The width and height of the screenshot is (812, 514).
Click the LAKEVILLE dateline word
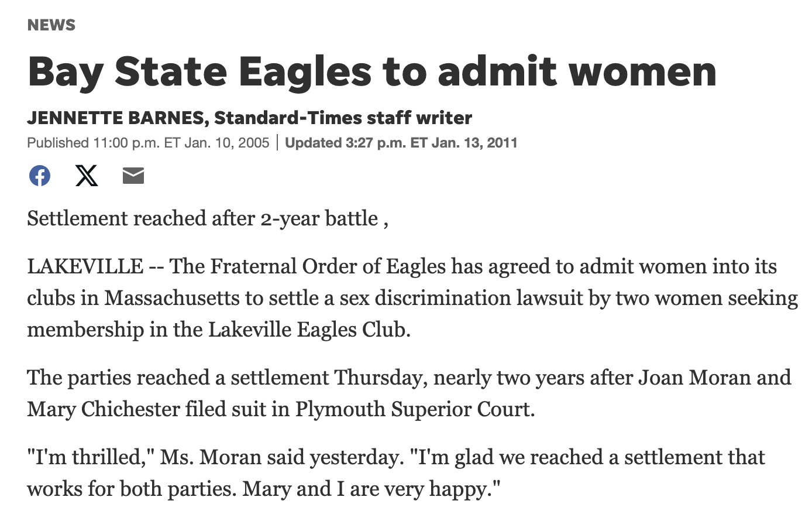point(85,266)
